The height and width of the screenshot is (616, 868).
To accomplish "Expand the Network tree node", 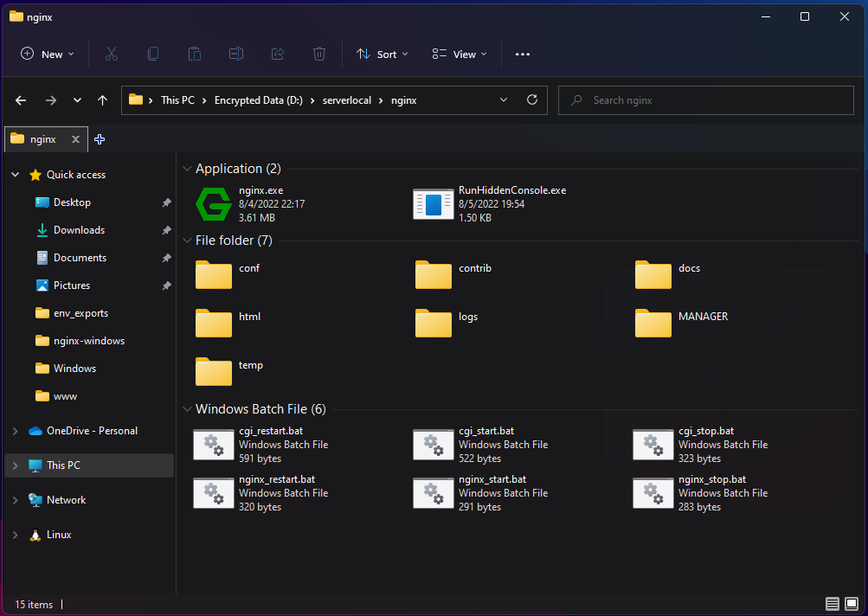I will 16,500.
